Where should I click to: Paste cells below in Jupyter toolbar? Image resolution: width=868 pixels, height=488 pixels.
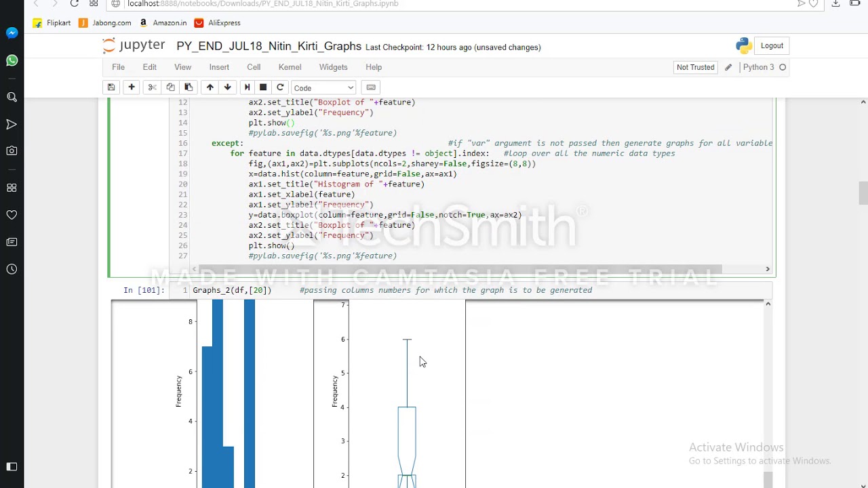189,87
